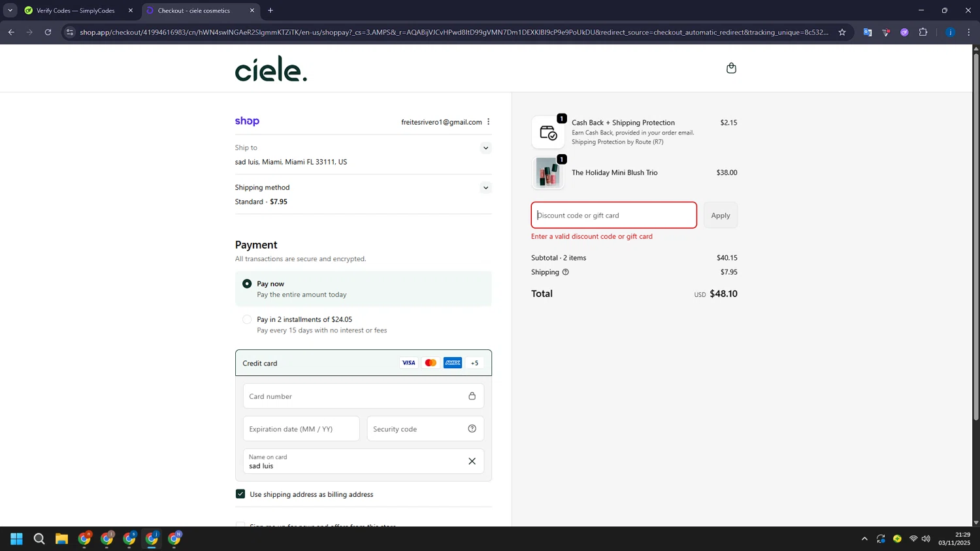Image resolution: width=980 pixels, height=551 pixels.
Task: Open Wi-Fi network icon in tray
Action: [913, 539]
